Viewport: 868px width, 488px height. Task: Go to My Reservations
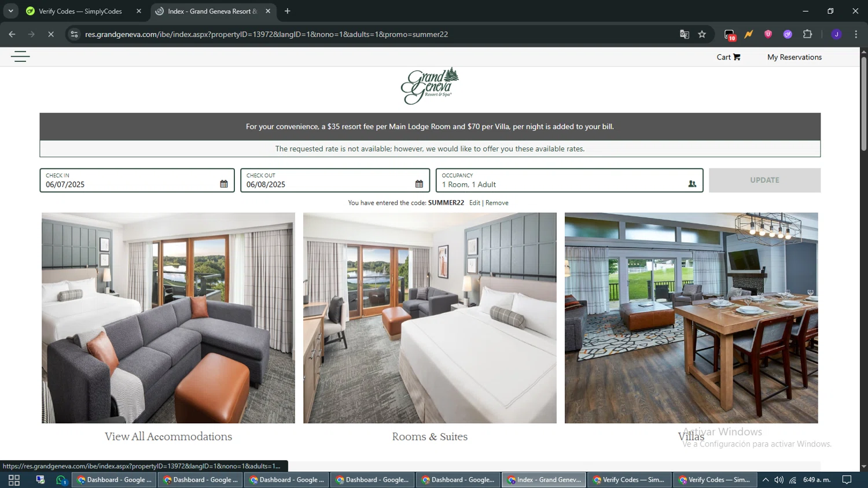coord(795,57)
